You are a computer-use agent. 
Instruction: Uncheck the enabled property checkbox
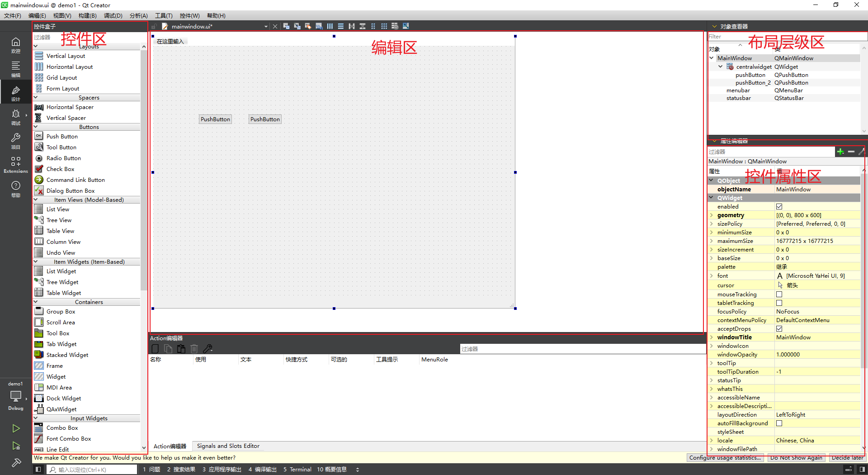click(x=779, y=207)
